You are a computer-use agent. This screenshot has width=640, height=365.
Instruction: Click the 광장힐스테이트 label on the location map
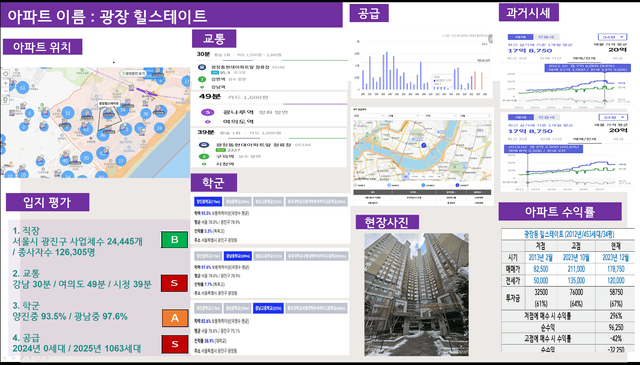109,104
